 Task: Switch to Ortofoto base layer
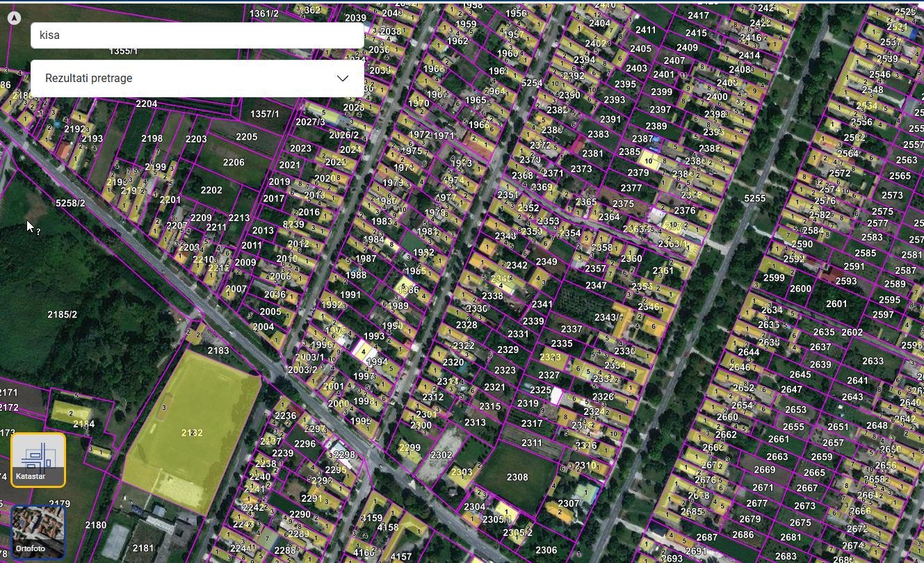38,532
